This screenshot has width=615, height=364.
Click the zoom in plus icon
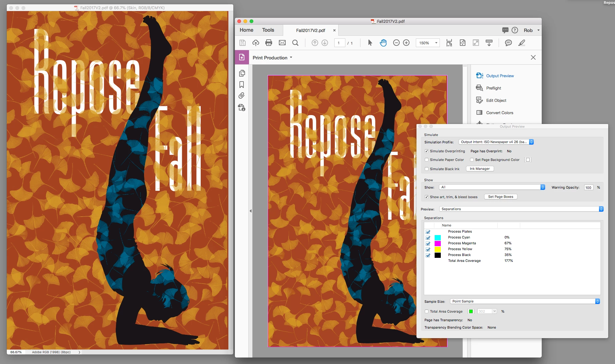point(406,43)
